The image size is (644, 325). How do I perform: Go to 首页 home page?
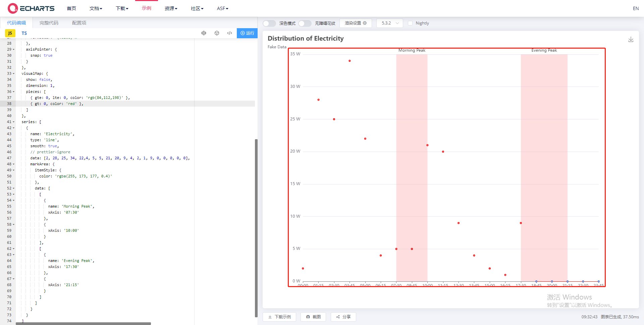(x=71, y=8)
